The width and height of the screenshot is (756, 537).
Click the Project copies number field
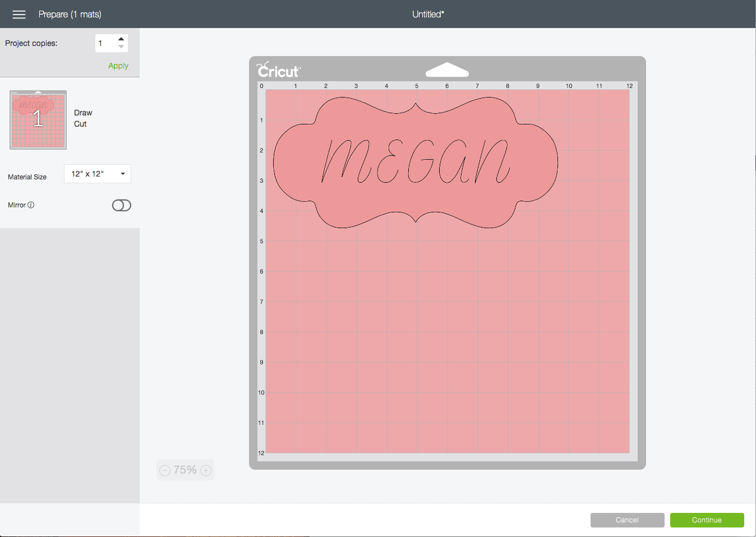(x=105, y=43)
